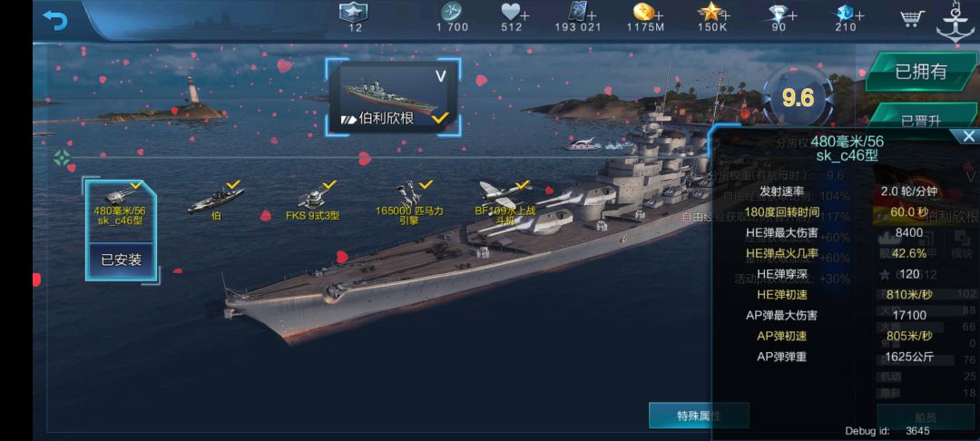Tap the anchor emblem icon
This screenshot has width=980, height=441.
[954, 23]
